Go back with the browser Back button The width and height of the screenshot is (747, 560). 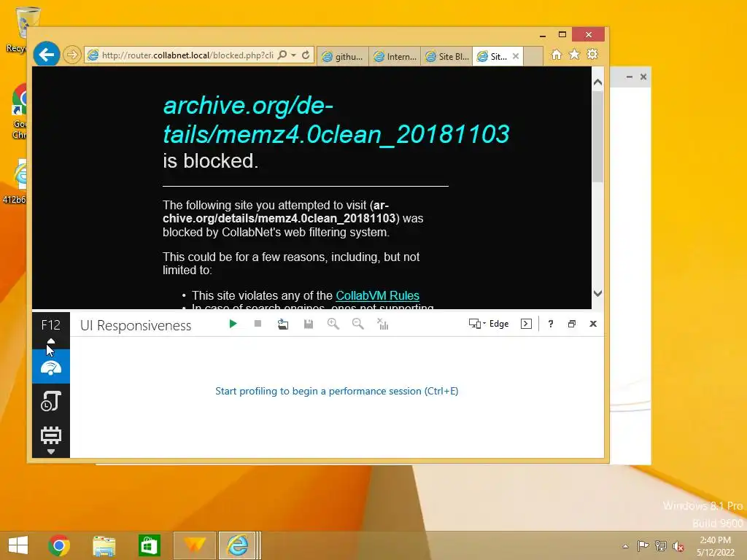(x=47, y=55)
